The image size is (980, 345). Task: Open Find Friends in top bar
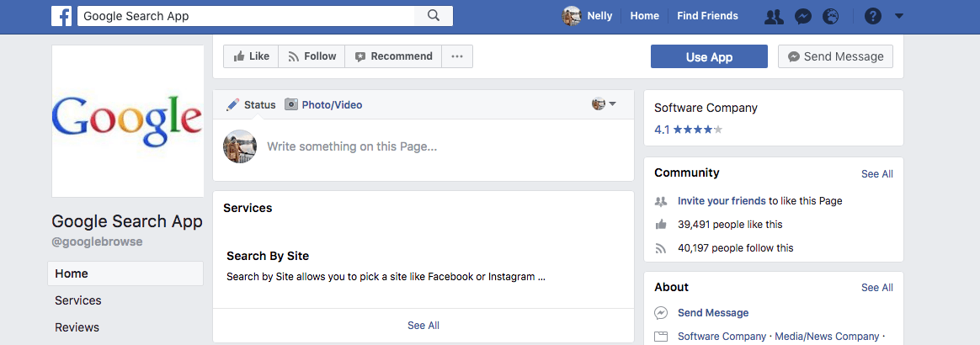(x=707, y=16)
